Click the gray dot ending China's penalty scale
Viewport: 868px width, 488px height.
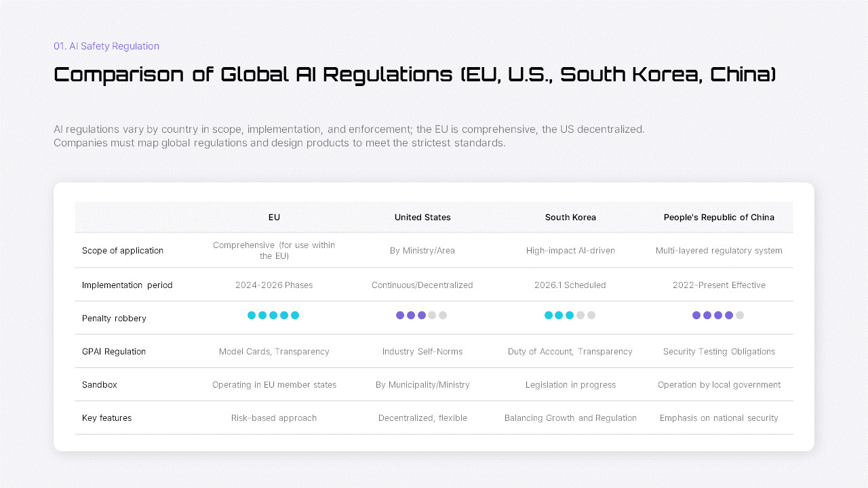[740, 315]
